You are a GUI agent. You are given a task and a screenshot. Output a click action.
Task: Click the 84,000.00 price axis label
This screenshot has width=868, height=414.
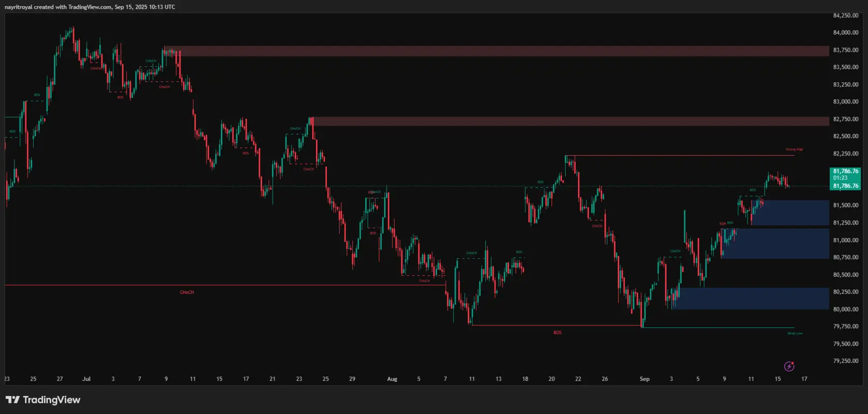(x=846, y=33)
